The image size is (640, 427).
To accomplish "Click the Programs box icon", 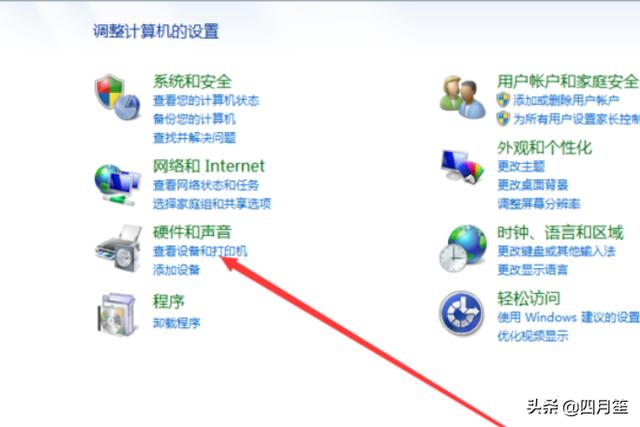I will (116, 314).
